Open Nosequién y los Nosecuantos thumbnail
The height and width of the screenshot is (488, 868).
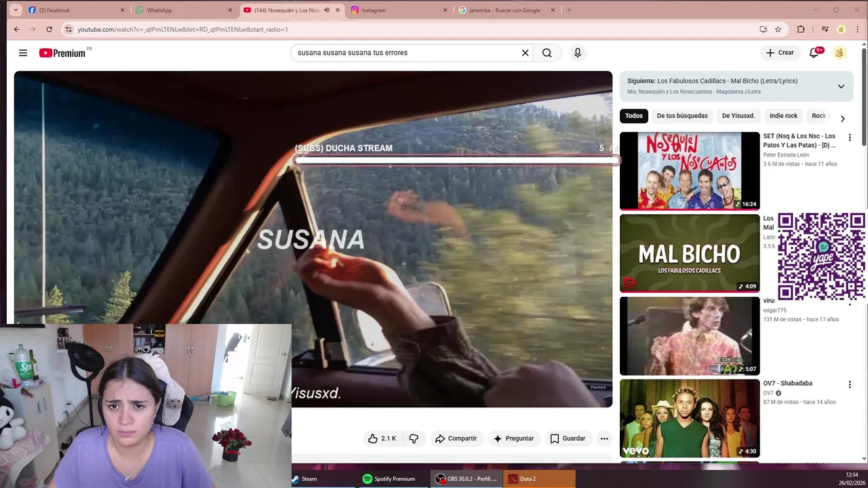point(690,171)
